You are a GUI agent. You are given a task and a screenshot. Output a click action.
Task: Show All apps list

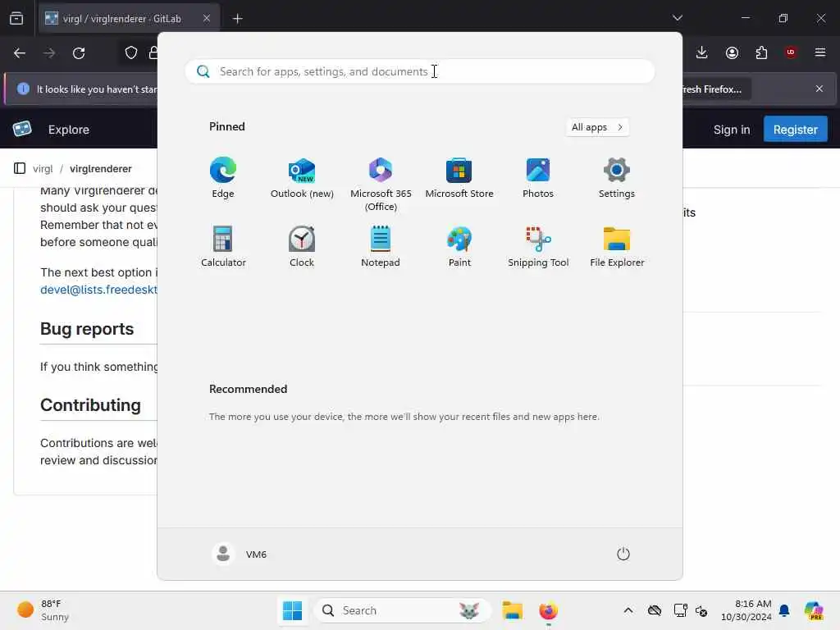click(x=597, y=127)
